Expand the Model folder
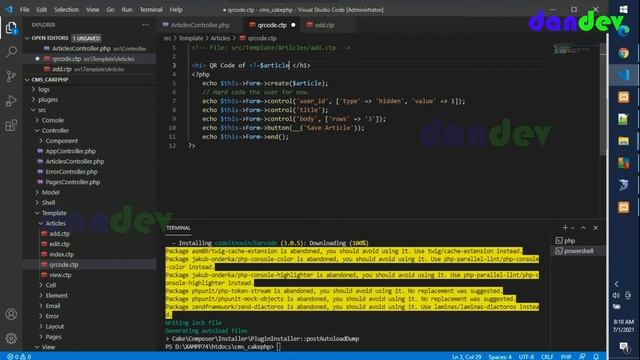Viewport: 640px width, 360px height. click(x=50, y=192)
